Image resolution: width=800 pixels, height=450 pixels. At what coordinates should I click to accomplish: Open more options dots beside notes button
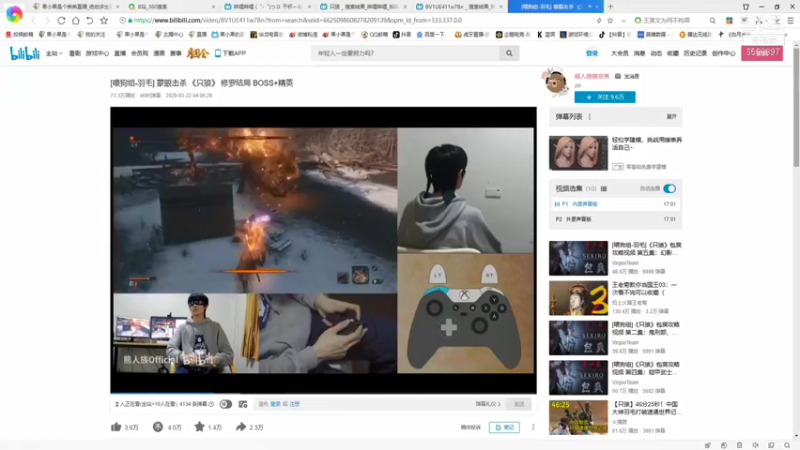533,427
